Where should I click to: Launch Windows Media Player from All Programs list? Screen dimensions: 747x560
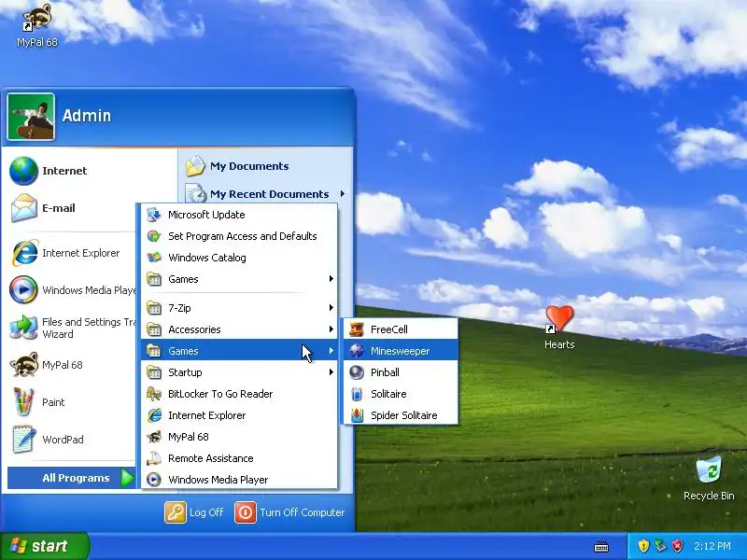(x=239, y=480)
